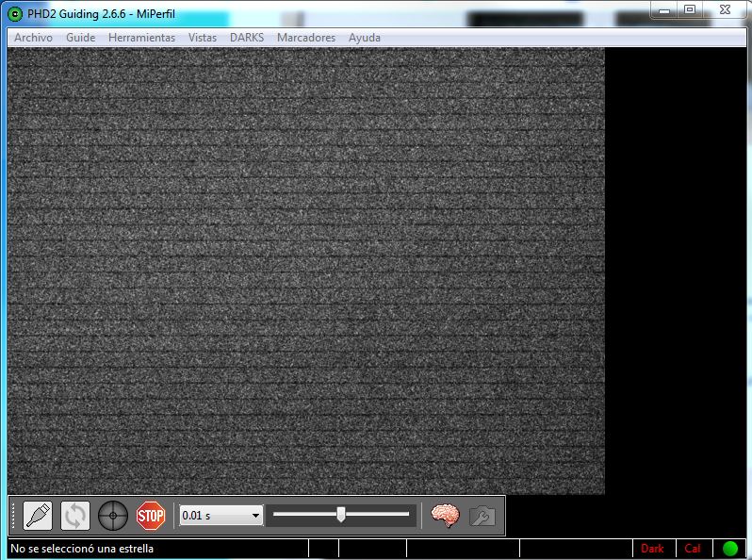Click the crosshair guide button

[x=113, y=516]
